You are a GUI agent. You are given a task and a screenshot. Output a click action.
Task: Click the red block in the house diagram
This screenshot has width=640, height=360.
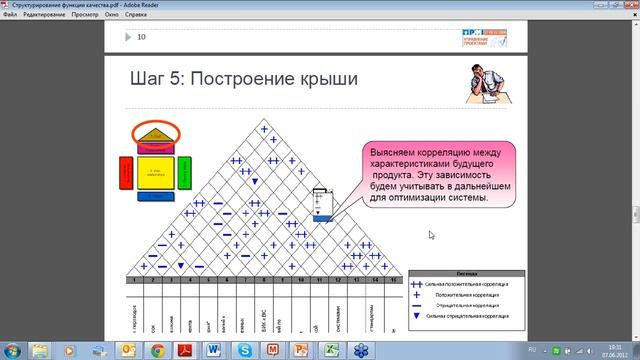[x=126, y=173]
